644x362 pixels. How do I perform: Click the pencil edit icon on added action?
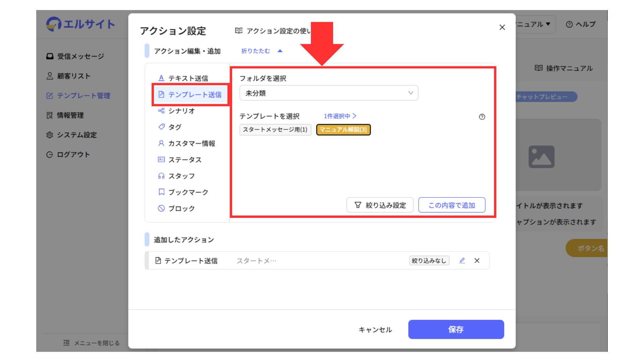[462, 260]
